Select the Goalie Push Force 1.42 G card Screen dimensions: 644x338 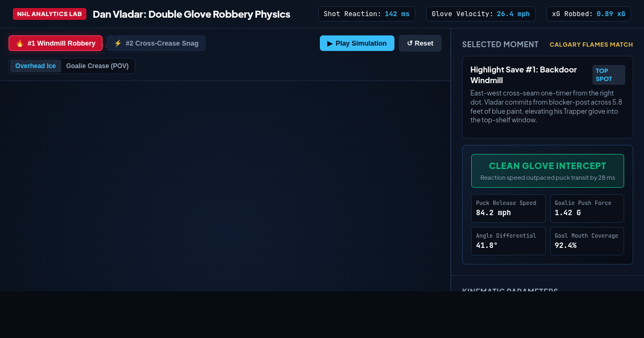coord(587,208)
